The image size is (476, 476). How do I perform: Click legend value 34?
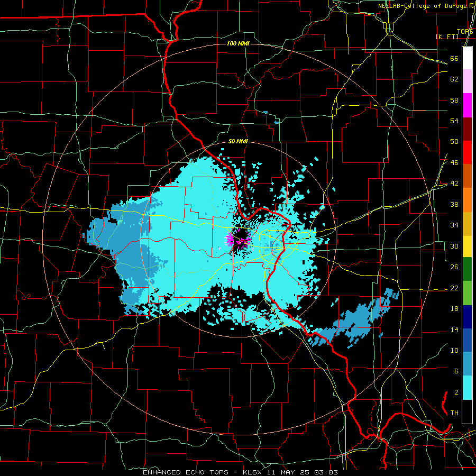454,225
